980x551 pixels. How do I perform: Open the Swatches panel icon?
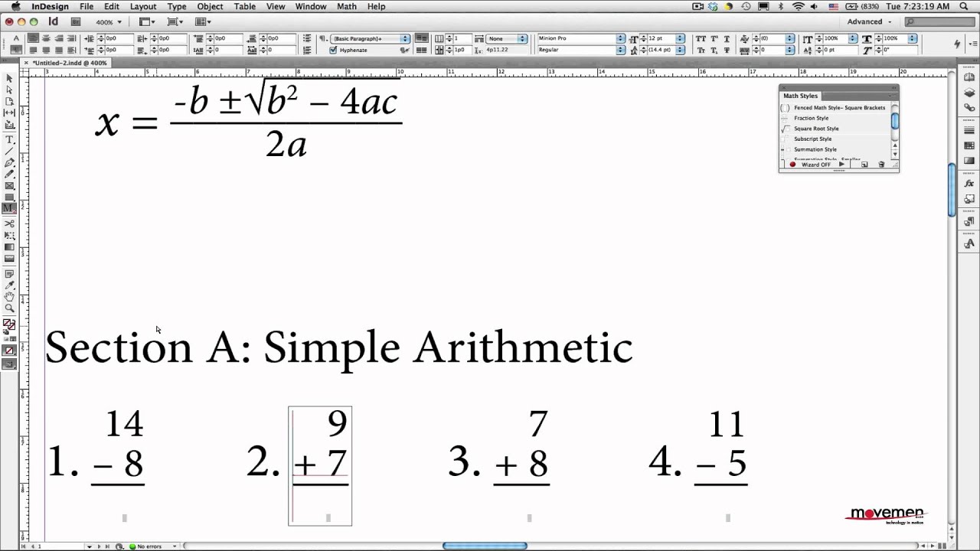click(x=969, y=145)
